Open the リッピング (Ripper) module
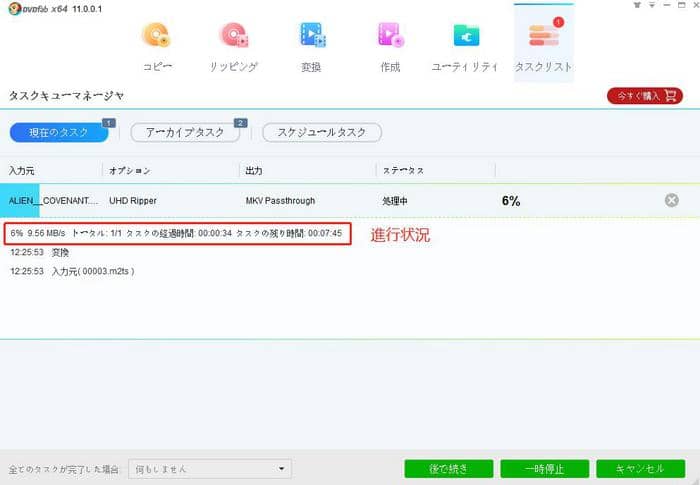 tap(234, 46)
